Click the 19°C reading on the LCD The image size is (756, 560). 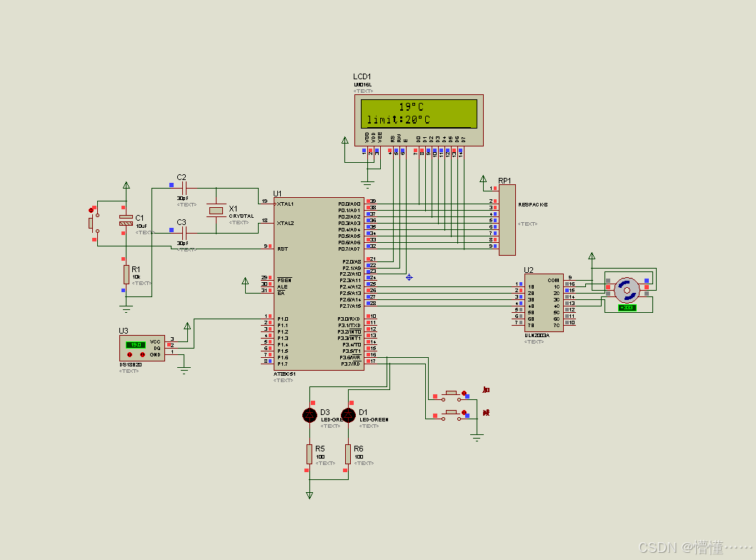[411, 107]
